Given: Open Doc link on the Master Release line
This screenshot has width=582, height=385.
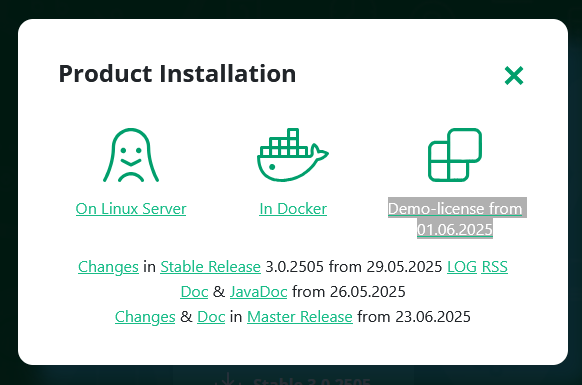Looking at the screenshot, I should [211, 317].
